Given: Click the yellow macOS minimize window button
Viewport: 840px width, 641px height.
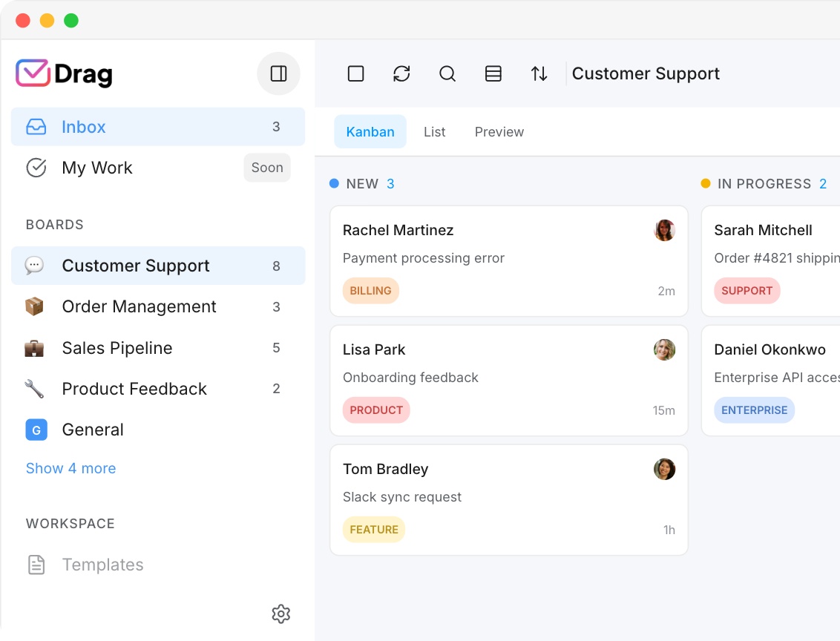Looking at the screenshot, I should click(47, 21).
